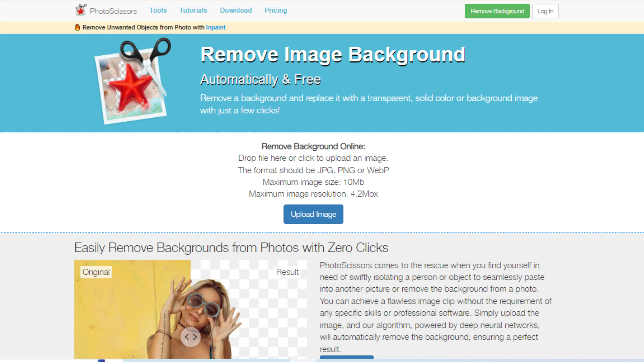The height and width of the screenshot is (362, 644).
Task: Click the Upload Image button
Action: tap(313, 214)
